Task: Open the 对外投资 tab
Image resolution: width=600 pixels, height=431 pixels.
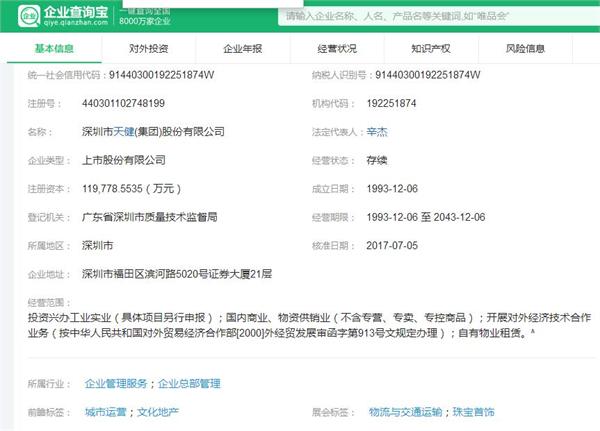Action: tap(148, 49)
